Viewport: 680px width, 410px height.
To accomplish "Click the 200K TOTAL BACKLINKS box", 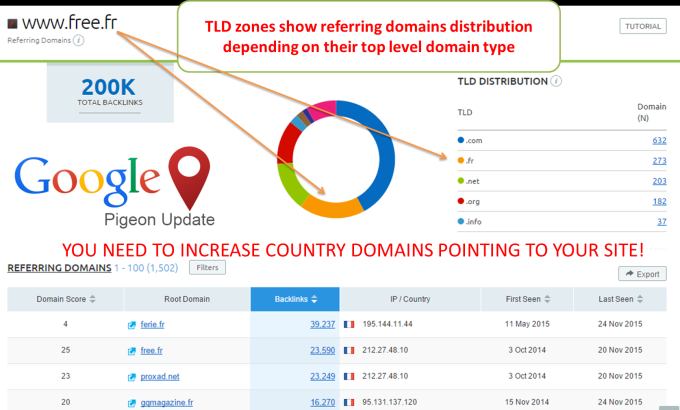I will click(x=110, y=93).
